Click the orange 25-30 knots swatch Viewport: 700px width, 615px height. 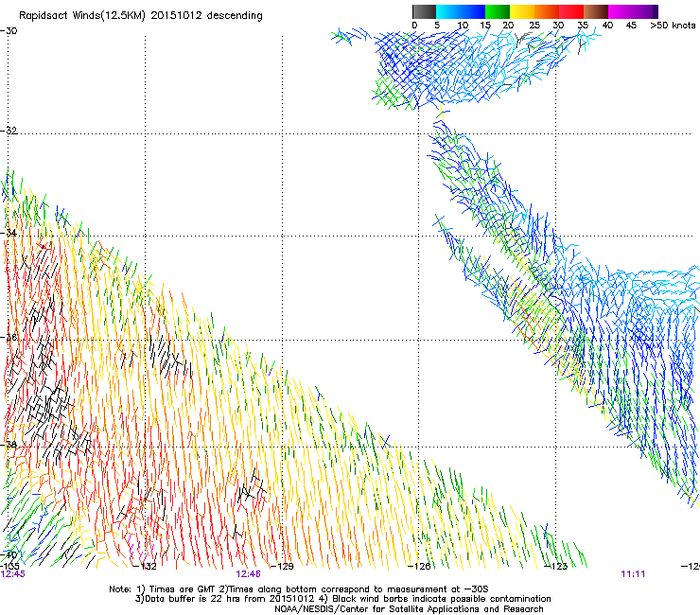click(547, 11)
